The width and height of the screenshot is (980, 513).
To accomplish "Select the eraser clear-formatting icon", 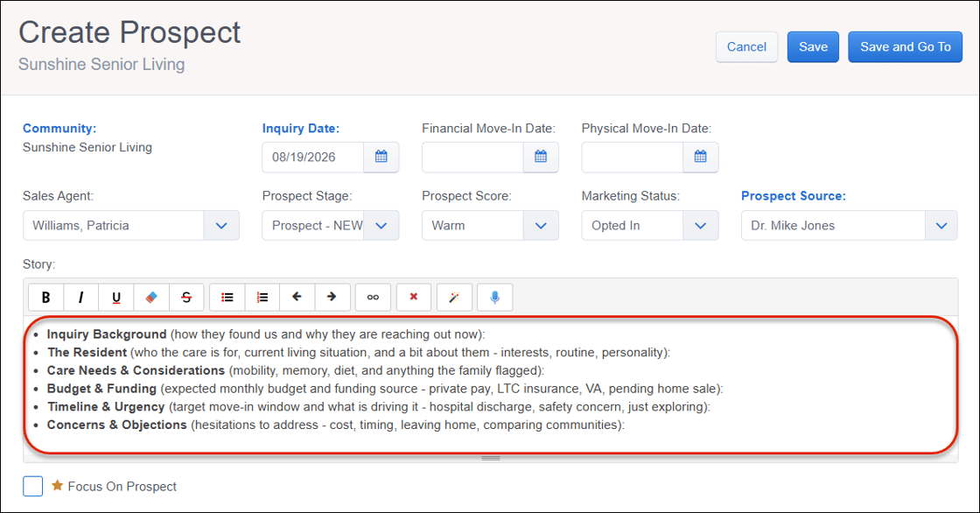I will click(151, 297).
